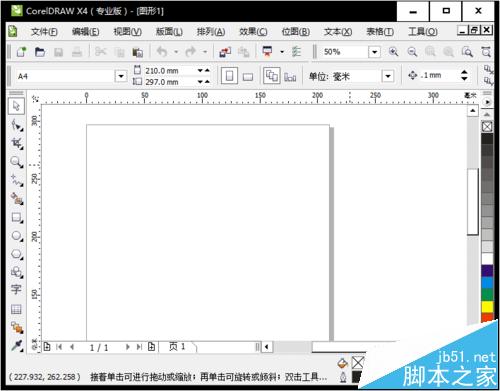This screenshot has width=500, height=391.
Task: Open a file with folder icon
Action: [x=40, y=52]
